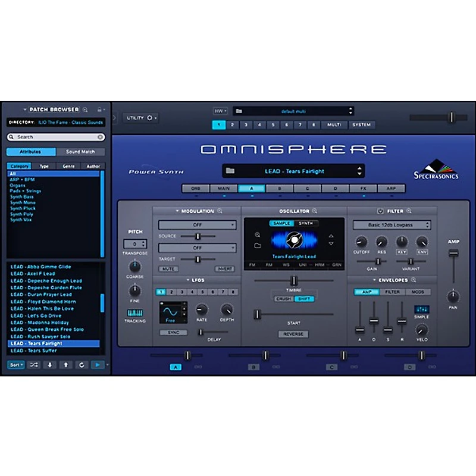Click the link icon next to layer B
This screenshot has width=476, height=476.
point(276,367)
